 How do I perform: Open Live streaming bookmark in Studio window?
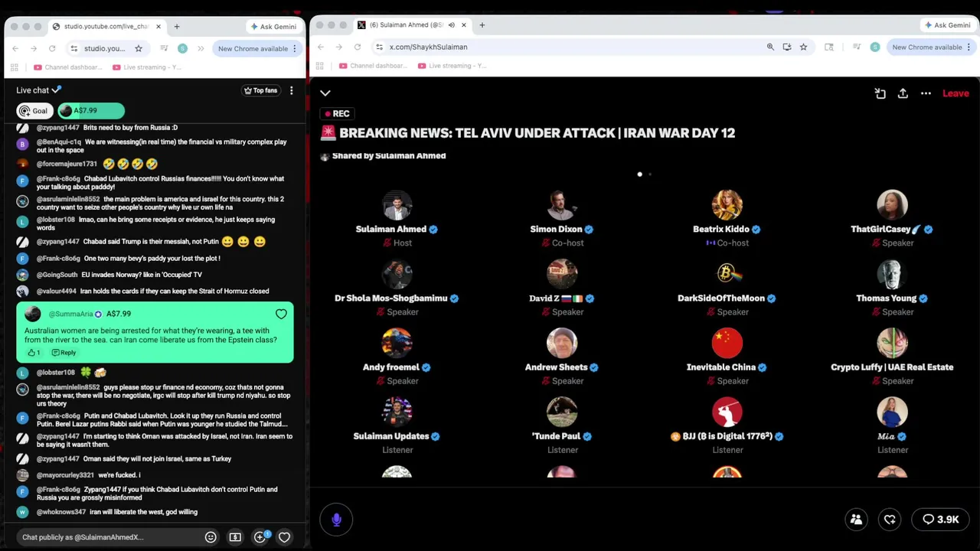[x=147, y=67]
